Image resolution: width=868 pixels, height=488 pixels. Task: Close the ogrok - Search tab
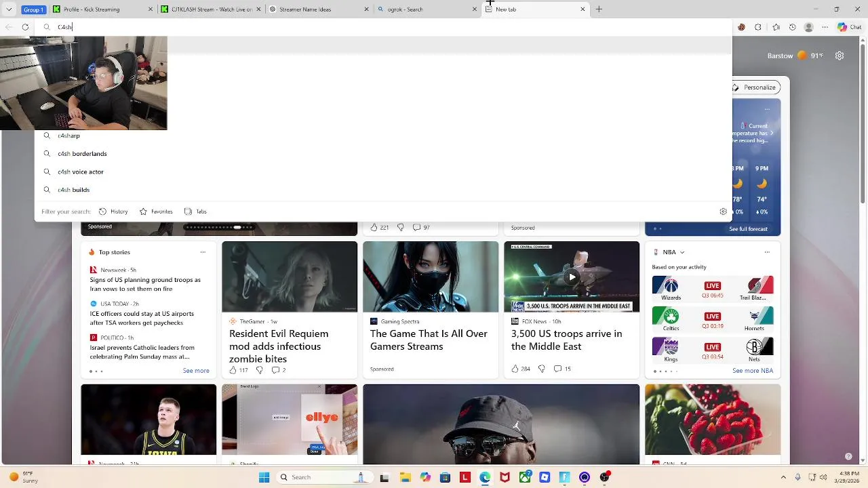click(x=475, y=9)
